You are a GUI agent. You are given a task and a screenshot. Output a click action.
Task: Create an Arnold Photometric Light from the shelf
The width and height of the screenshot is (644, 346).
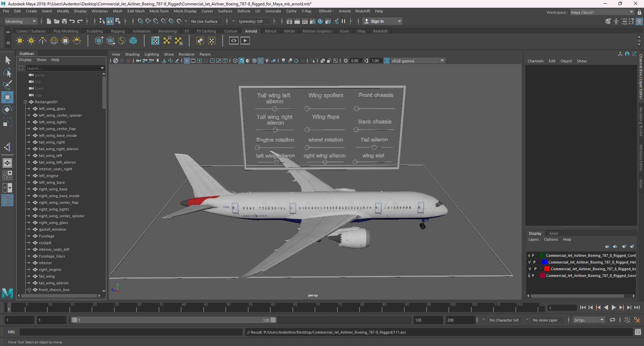pyautogui.click(x=43, y=41)
